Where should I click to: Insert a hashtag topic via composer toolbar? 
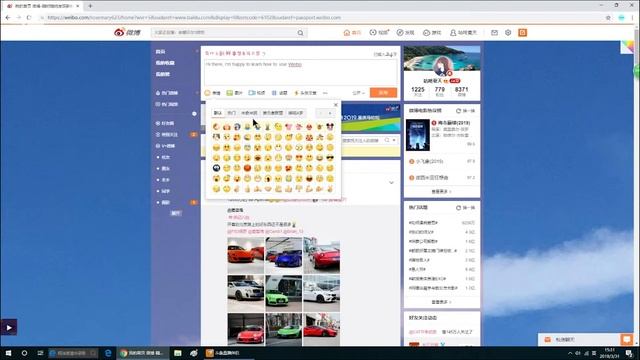click(x=280, y=93)
